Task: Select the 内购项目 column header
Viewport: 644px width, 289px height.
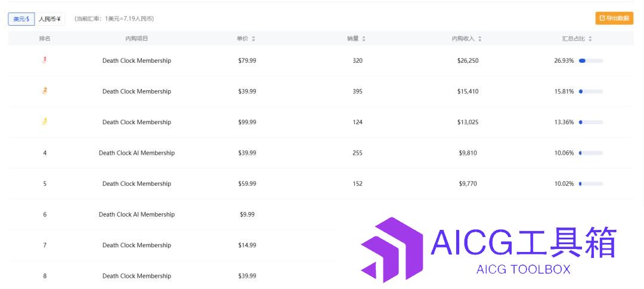Action: 137,39
